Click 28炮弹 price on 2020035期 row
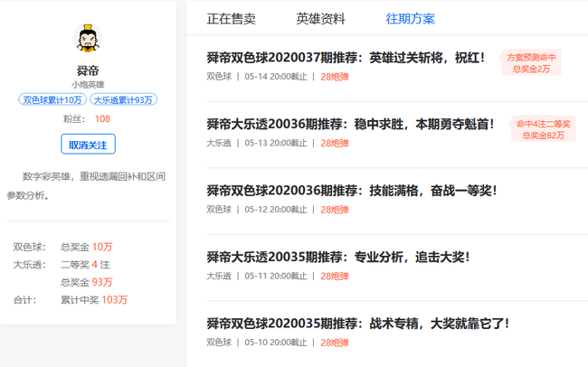 [x=335, y=343]
